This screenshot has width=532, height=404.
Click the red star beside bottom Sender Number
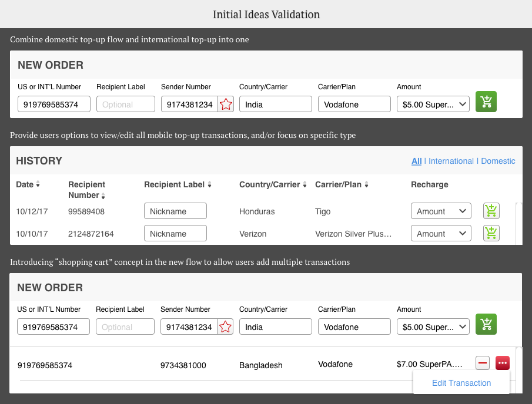click(x=225, y=327)
